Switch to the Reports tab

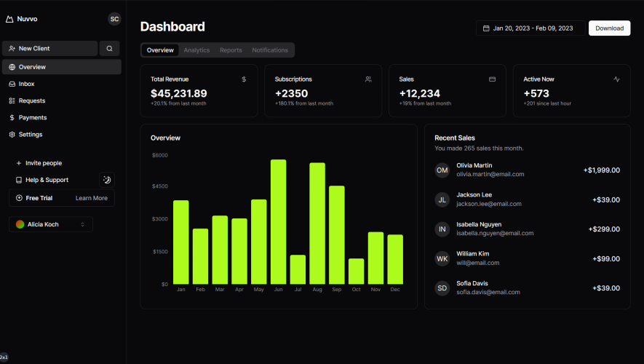point(231,50)
